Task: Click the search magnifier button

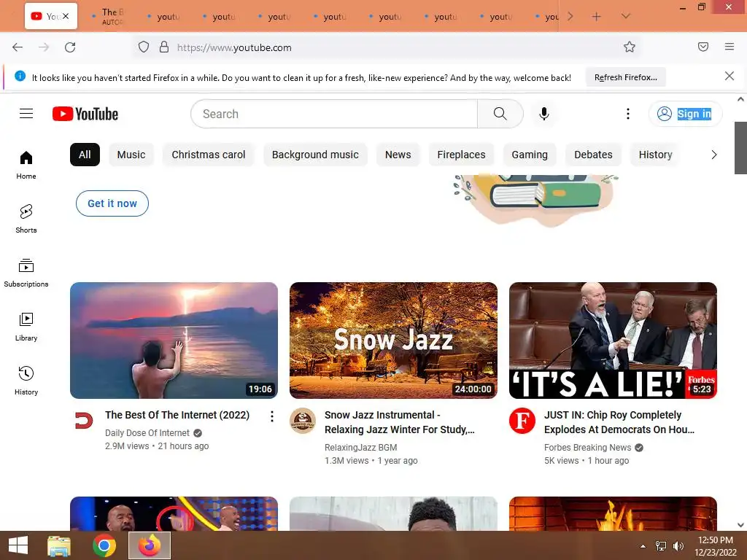Action: (500, 113)
